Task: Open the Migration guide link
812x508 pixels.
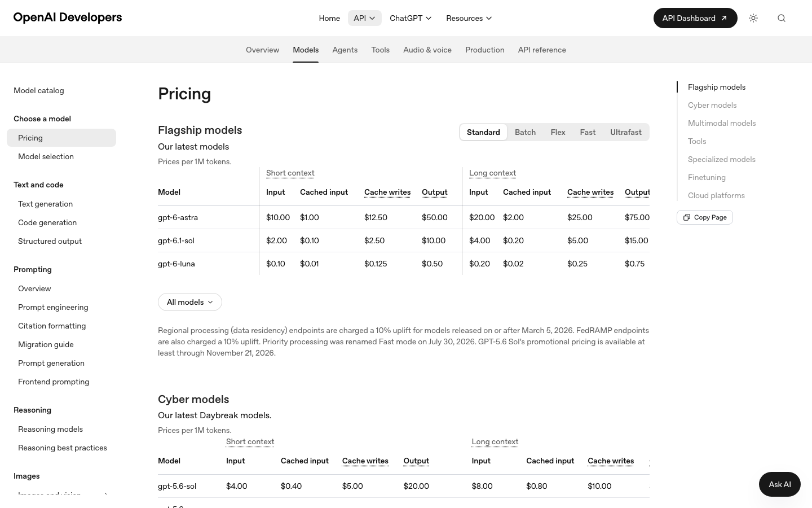Action: click(x=46, y=344)
